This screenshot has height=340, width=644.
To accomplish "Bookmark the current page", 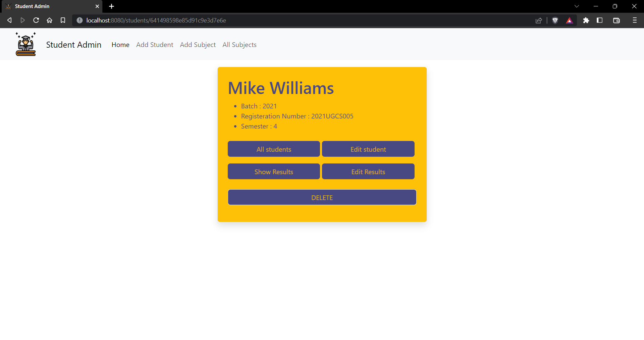I will (63, 20).
